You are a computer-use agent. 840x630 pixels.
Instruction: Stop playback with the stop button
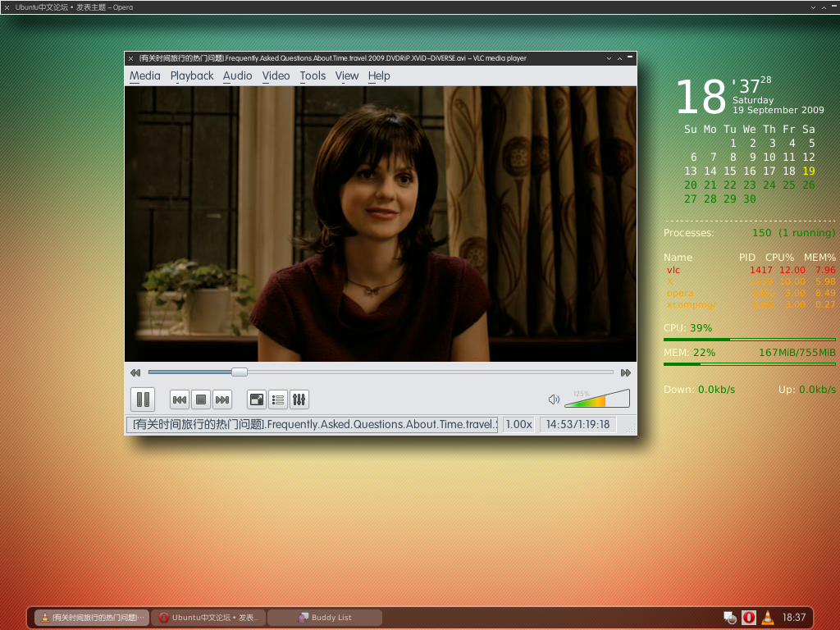pos(201,399)
